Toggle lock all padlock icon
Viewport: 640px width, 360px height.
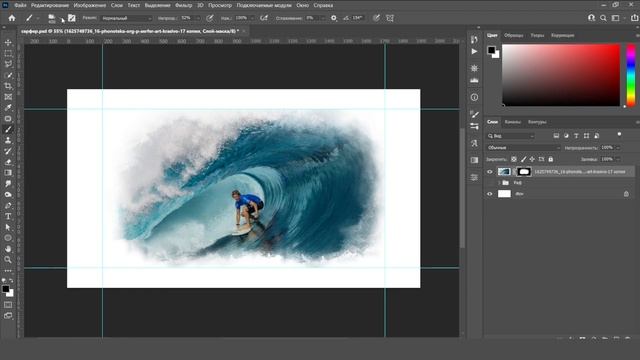click(551, 159)
